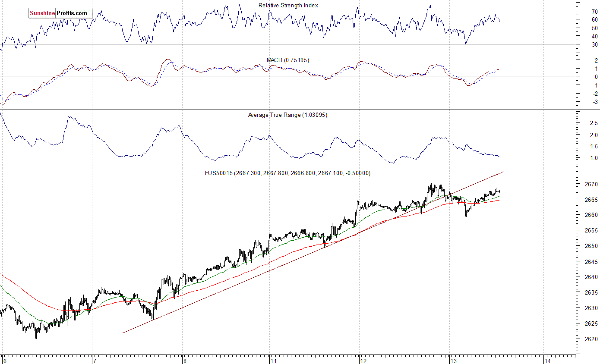600x364 pixels.
Task: Click the 30 level on RSI axis
Action: [x=595, y=44]
